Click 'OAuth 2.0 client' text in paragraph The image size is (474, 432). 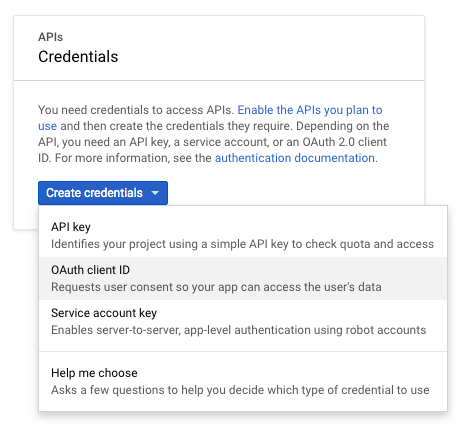click(x=344, y=142)
